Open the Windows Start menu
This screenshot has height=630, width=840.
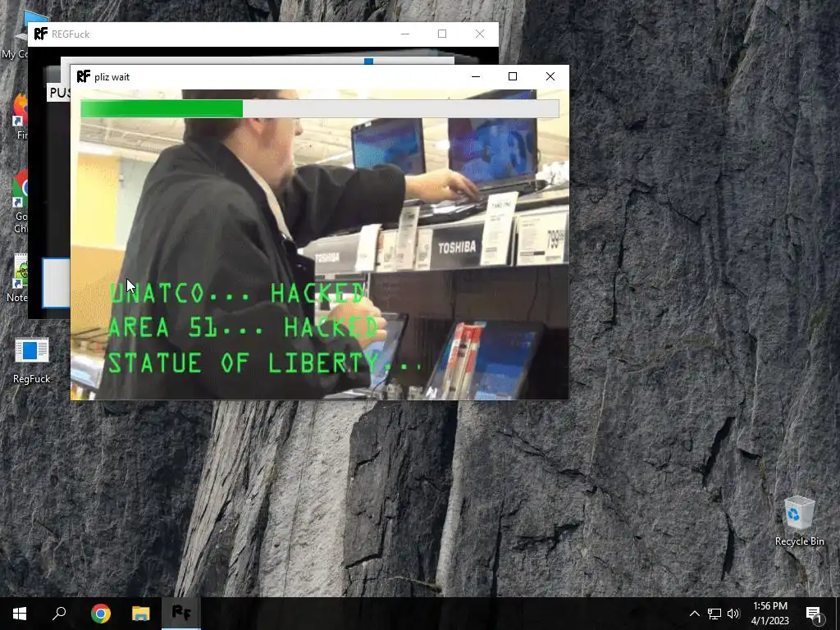coord(20,614)
